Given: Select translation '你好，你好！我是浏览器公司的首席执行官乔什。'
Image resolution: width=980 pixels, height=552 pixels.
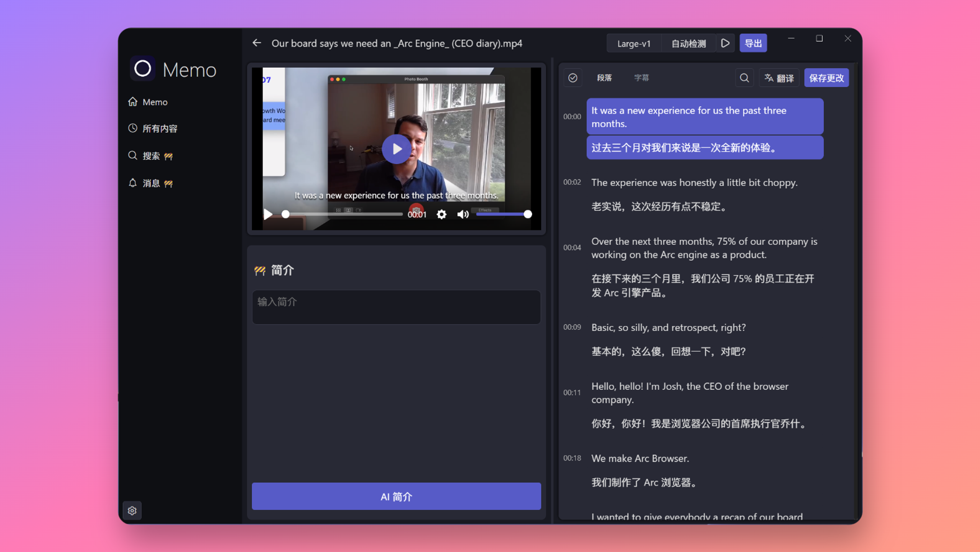Looking at the screenshot, I should coord(700,424).
